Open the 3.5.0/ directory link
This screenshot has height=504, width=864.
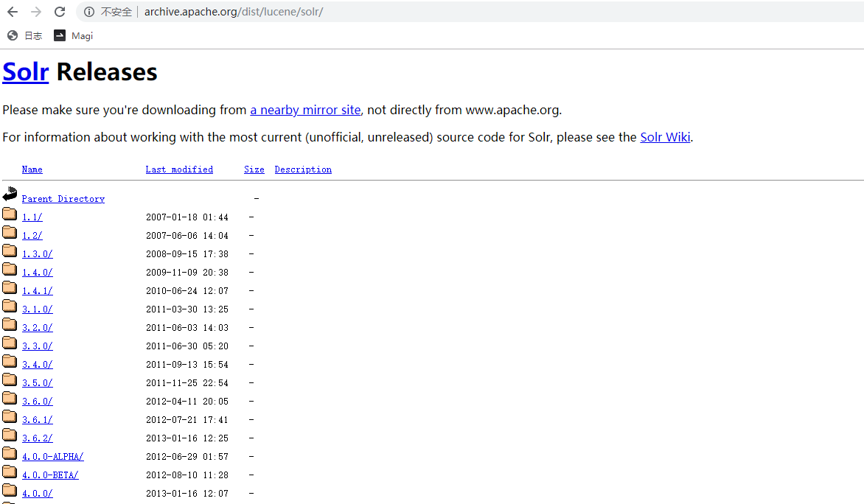pyautogui.click(x=38, y=383)
